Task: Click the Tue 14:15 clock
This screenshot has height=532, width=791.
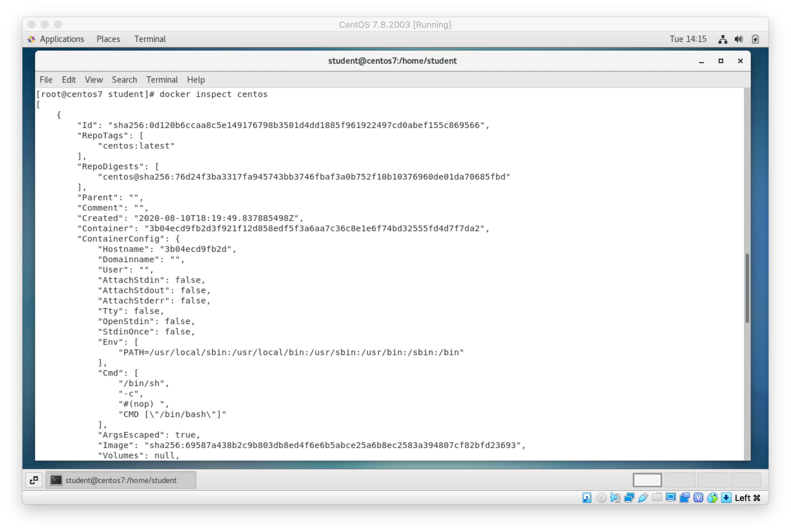Action: (x=688, y=39)
